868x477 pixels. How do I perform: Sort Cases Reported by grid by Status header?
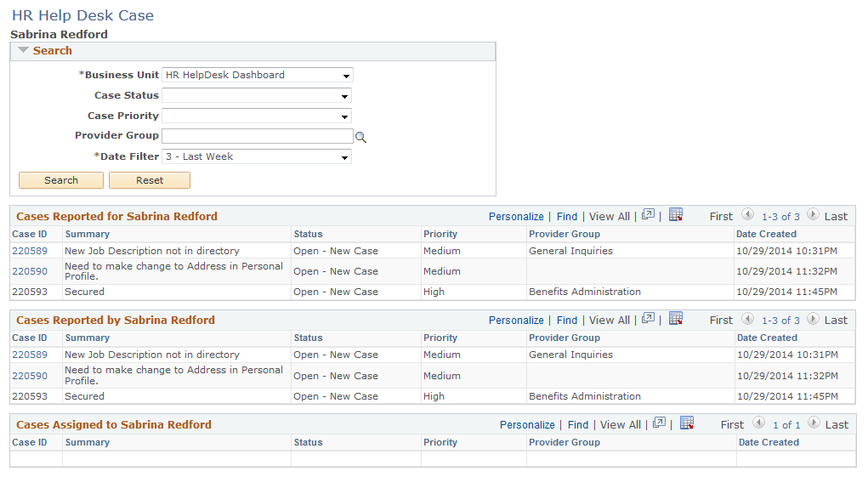click(308, 338)
